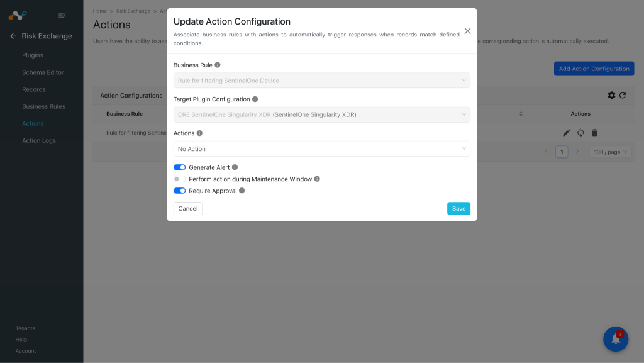The width and height of the screenshot is (644, 363).
Task: Save the action configuration
Action: click(458, 209)
